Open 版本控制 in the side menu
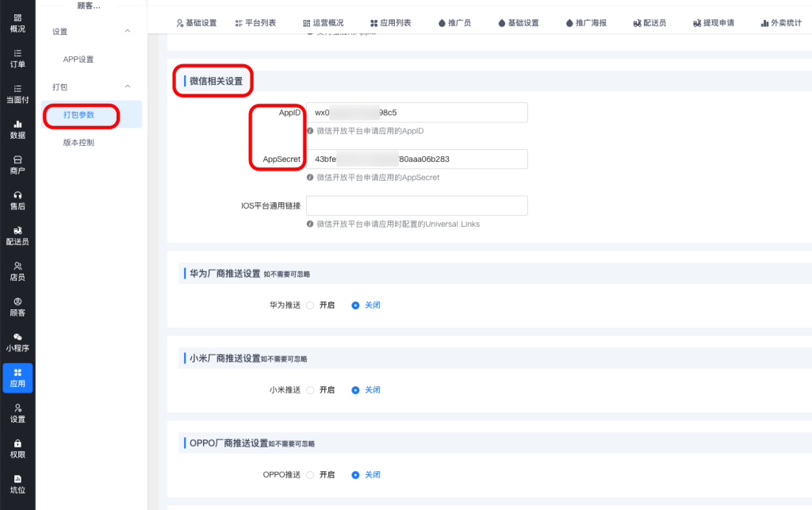Image resolution: width=812 pixels, height=510 pixels. (x=79, y=143)
